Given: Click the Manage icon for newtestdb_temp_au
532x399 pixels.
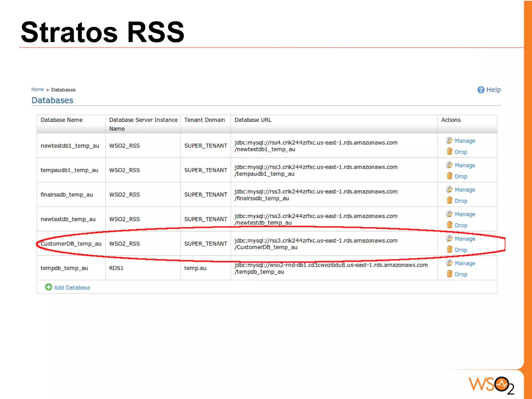Looking at the screenshot, I should 449,214.
